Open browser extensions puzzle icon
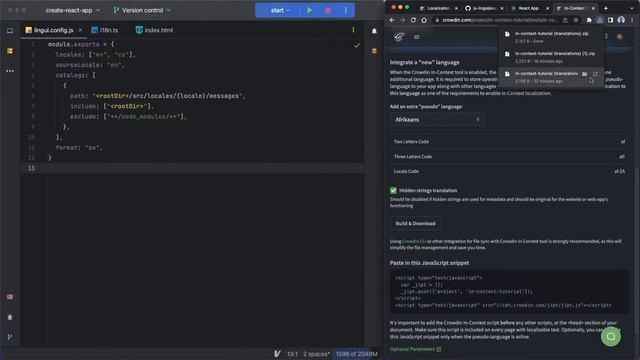Screen dimensions: 640x360 (589, 20)
